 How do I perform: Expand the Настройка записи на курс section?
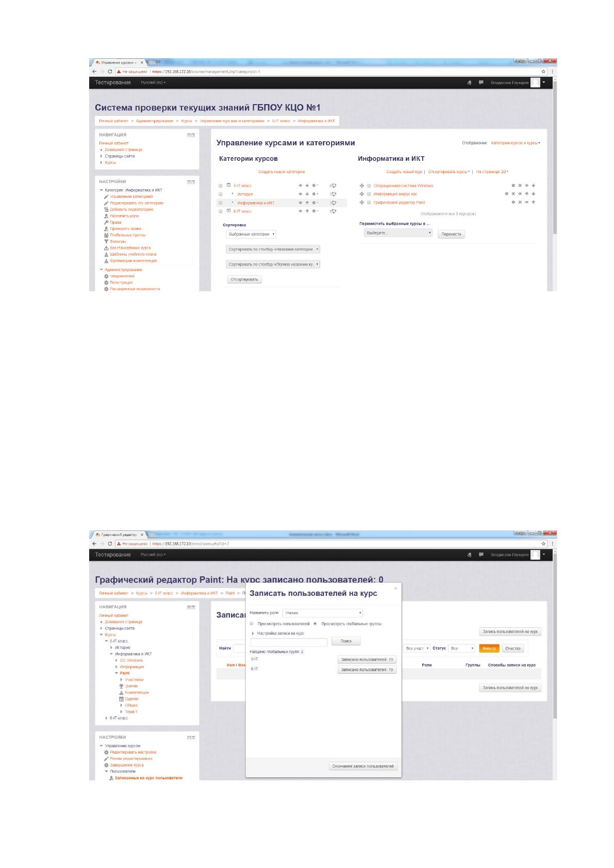coord(277,633)
